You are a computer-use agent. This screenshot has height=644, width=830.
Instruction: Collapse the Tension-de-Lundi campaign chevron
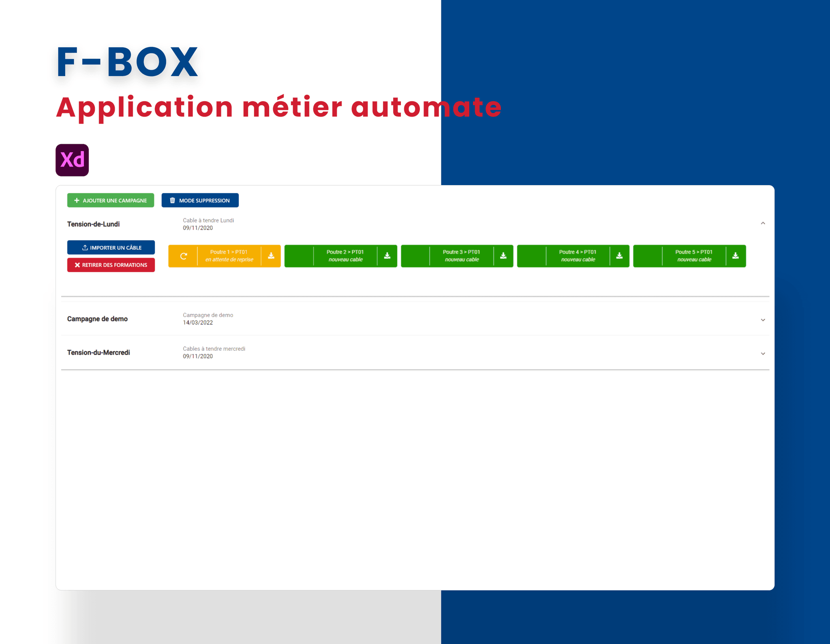coord(763,223)
